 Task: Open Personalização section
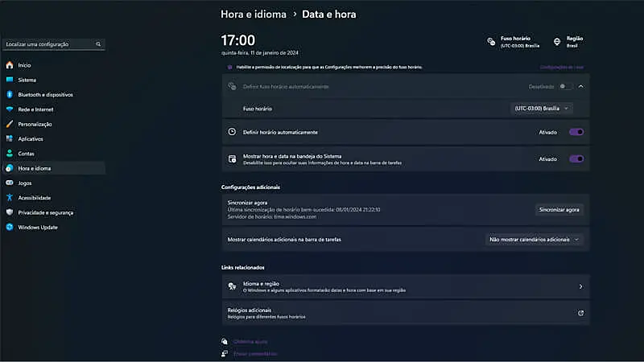35,125
